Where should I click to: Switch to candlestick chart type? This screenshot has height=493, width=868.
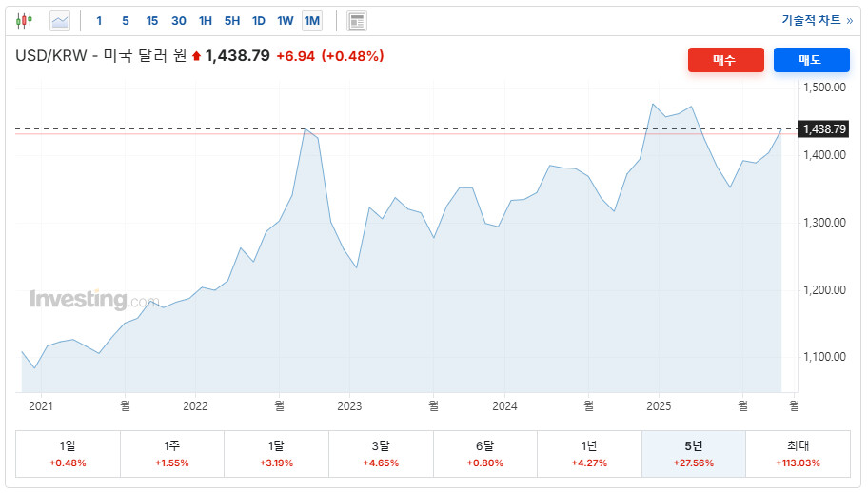24,20
